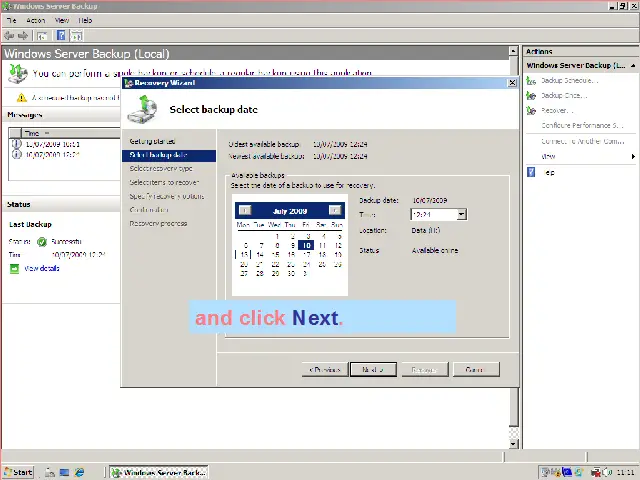This screenshot has height=480, width=640.
Task: Toggle the console tree toolbar icon
Action: coord(42,36)
